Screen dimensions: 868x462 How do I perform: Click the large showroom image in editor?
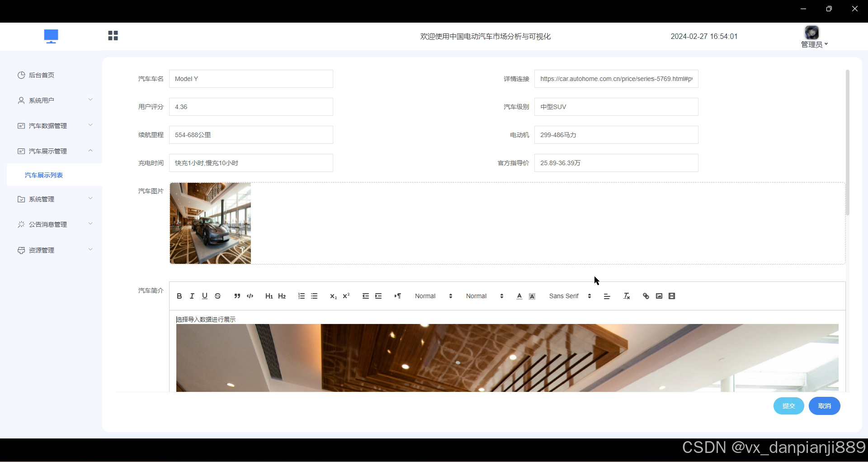pyautogui.click(x=507, y=358)
